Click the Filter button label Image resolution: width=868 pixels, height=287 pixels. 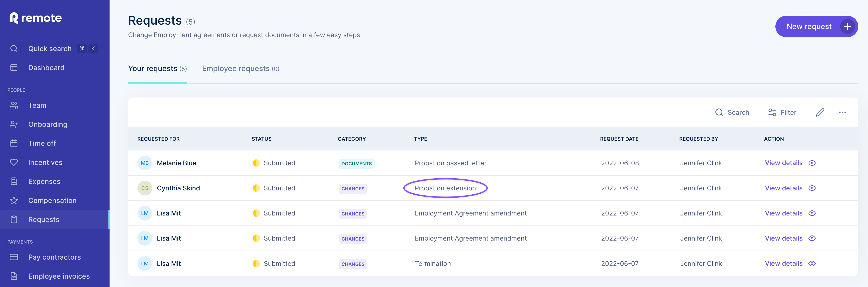tap(788, 113)
